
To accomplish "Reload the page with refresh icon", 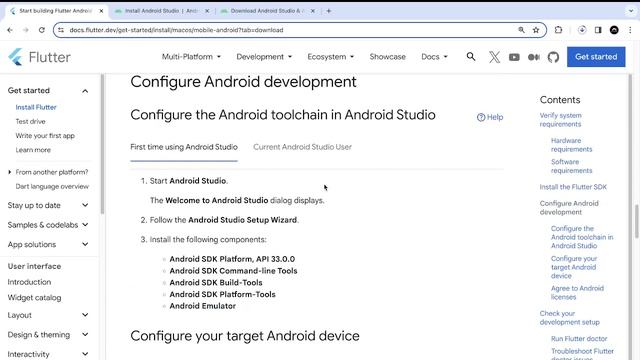I will coord(42,30).
